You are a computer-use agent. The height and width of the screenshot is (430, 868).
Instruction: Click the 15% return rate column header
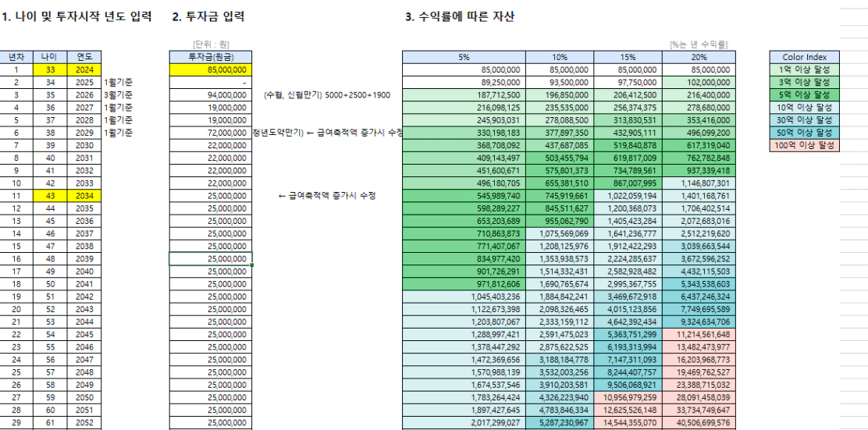[627, 57]
